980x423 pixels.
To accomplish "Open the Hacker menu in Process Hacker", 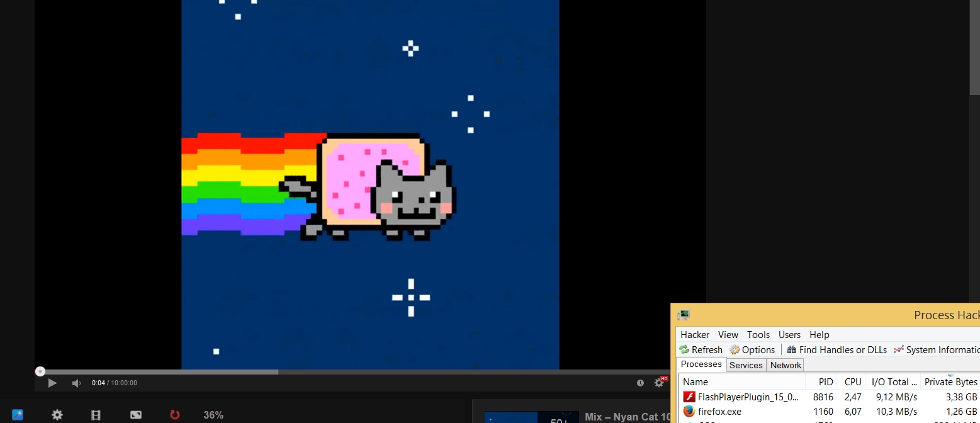I will pyautogui.click(x=695, y=335).
